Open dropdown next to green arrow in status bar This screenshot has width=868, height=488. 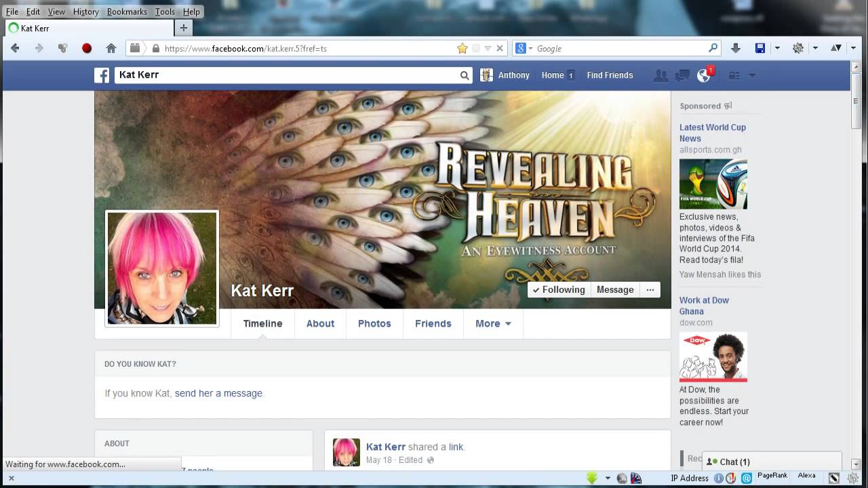tap(608, 478)
